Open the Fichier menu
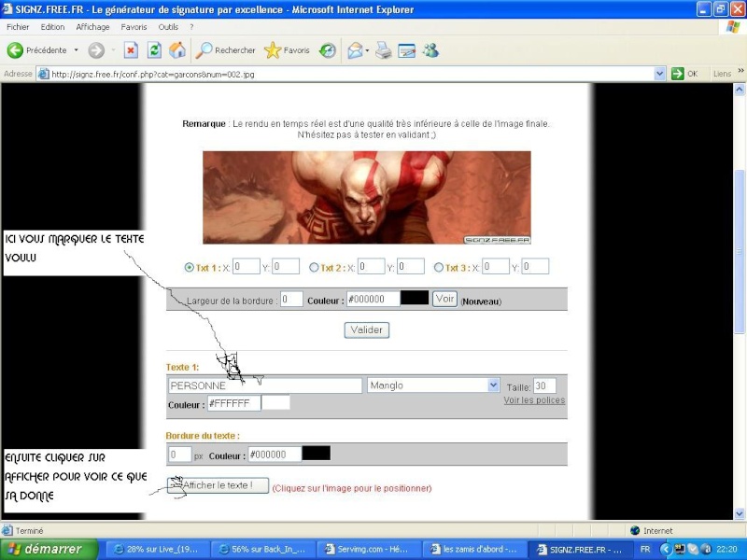The width and height of the screenshot is (747, 560). click(18, 27)
